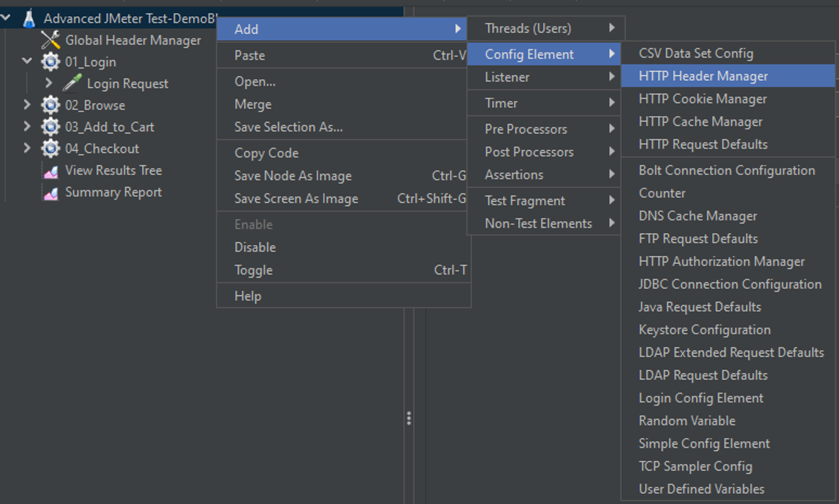Viewport: 839px width, 504px height.
Task: Click the Summary Report listener icon
Action: [x=50, y=193]
